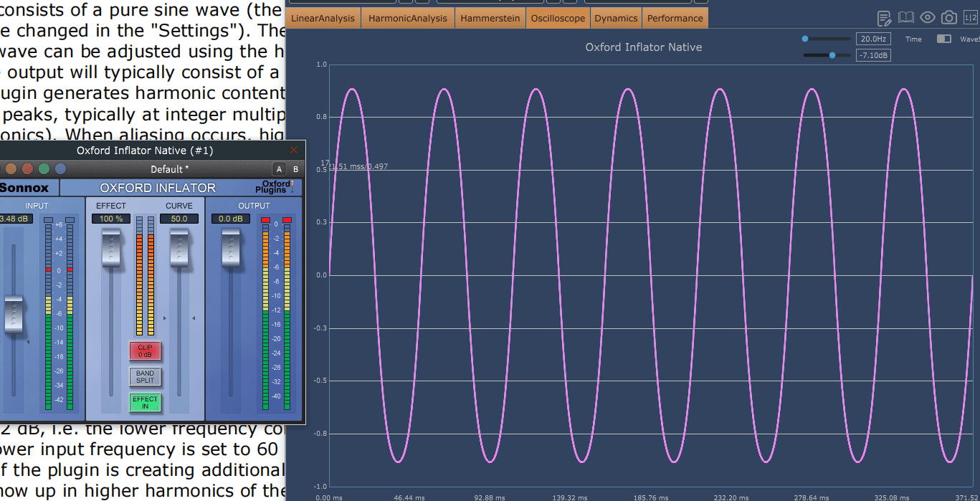
Task: Click the CURVE 50.0 value box
Action: pos(179,219)
